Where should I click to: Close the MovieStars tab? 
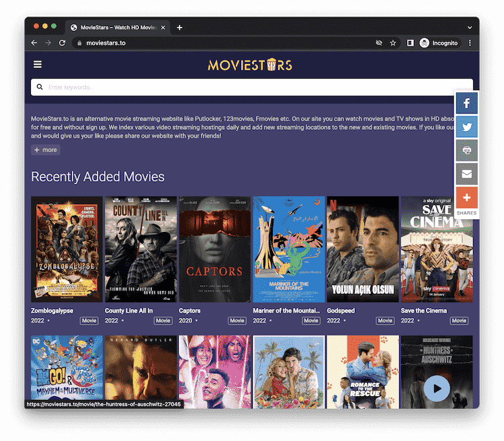tap(163, 28)
